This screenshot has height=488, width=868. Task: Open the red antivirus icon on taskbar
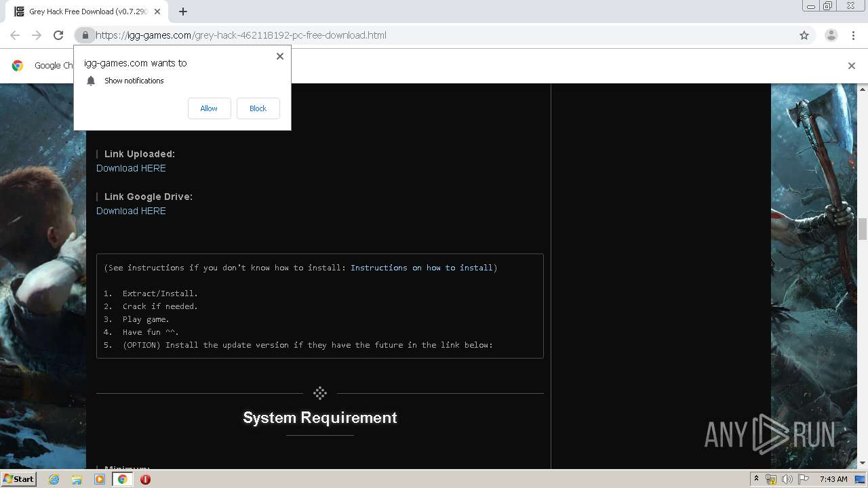(x=145, y=479)
